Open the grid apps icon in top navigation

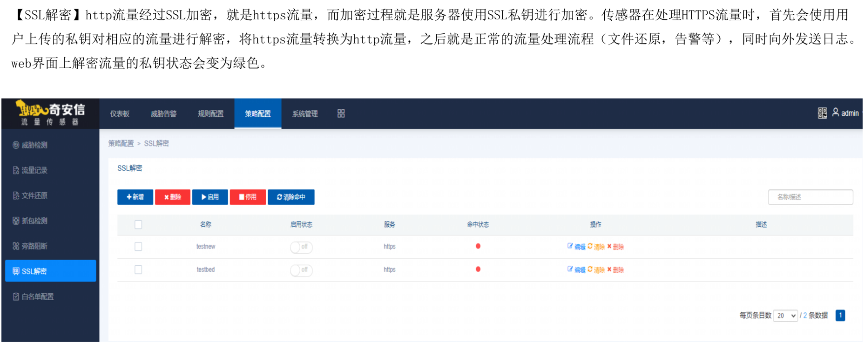click(x=341, y=114)
